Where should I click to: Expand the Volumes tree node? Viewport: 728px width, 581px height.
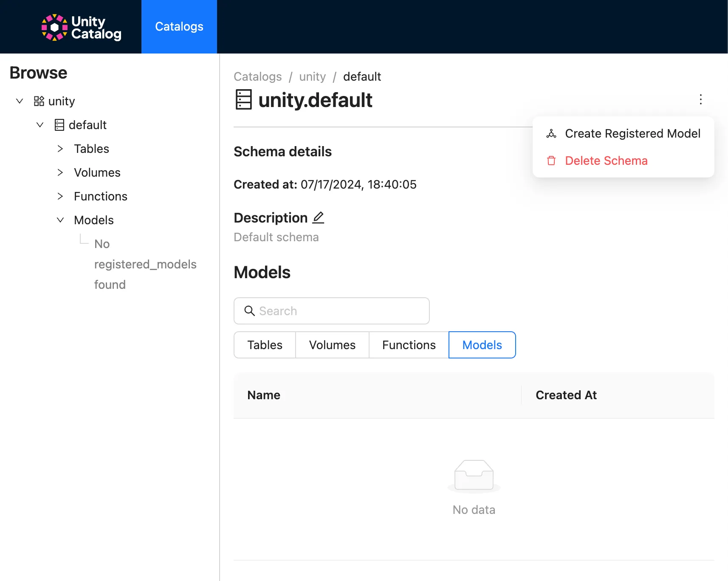point(60,172)
